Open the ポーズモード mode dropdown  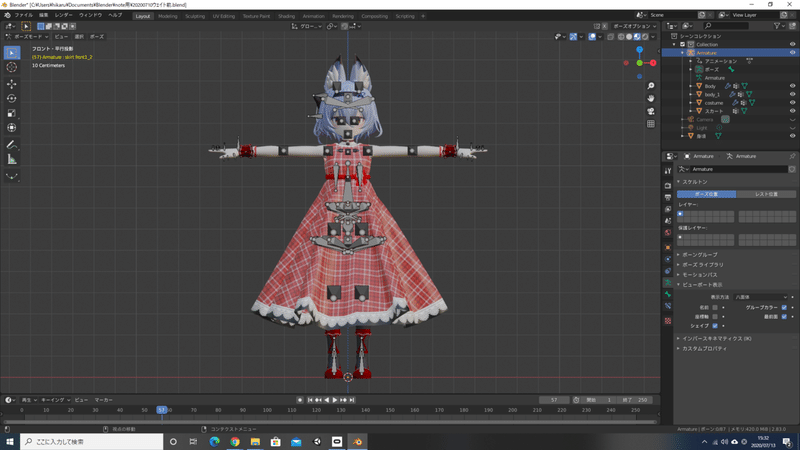[26, 36]
